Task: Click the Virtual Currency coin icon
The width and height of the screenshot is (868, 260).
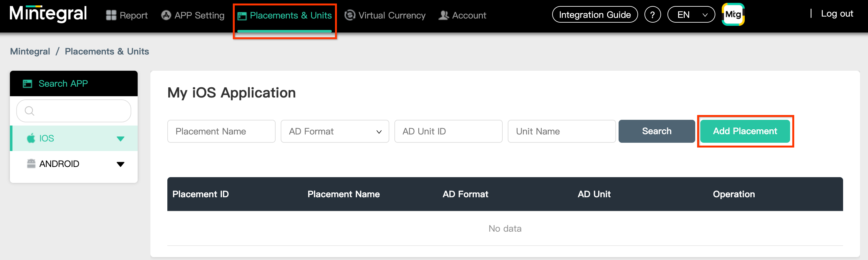Action: pyautogui.click(x=350, y=15)
